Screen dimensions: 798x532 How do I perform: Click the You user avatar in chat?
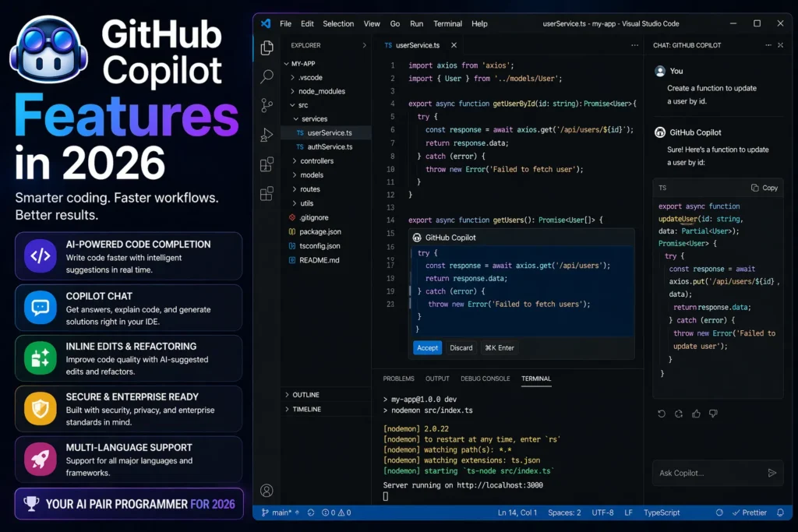coord(660,71)
